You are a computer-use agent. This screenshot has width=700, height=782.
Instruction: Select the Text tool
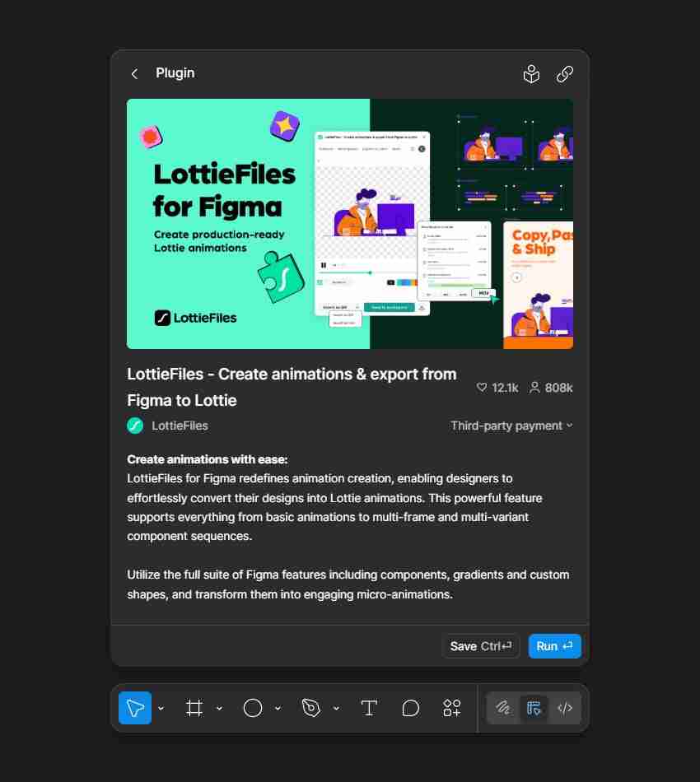point(369,708)
